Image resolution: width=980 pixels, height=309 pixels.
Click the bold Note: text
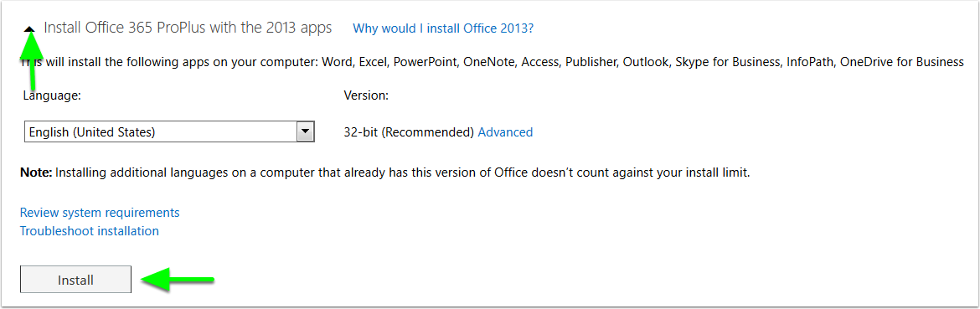pos(36,173)
